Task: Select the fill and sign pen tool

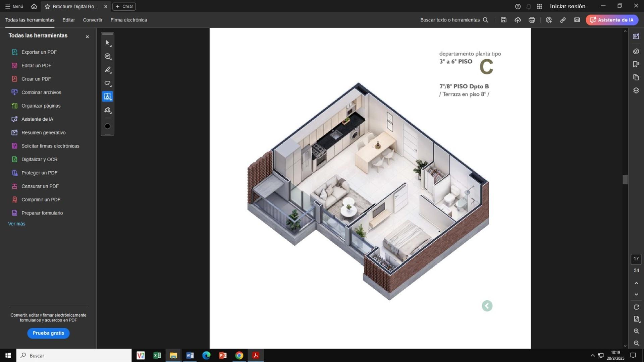Action: pos(107,110)
